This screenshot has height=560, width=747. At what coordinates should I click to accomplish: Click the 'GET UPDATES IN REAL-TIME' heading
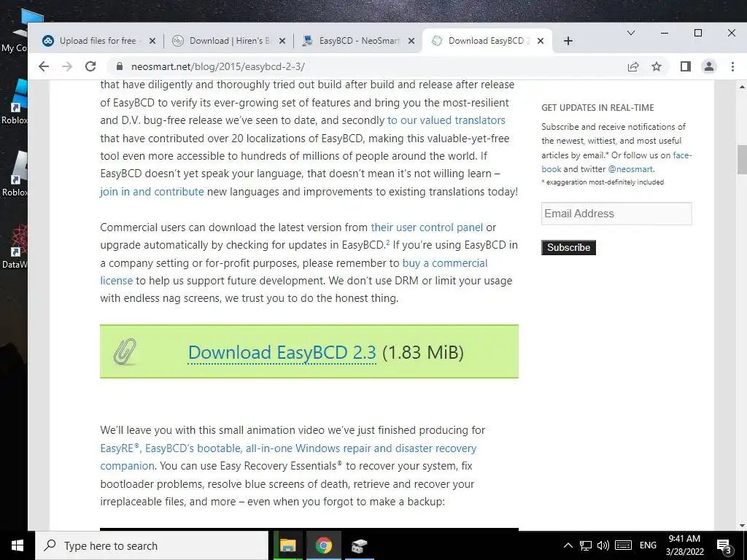[x=597, y=108]
